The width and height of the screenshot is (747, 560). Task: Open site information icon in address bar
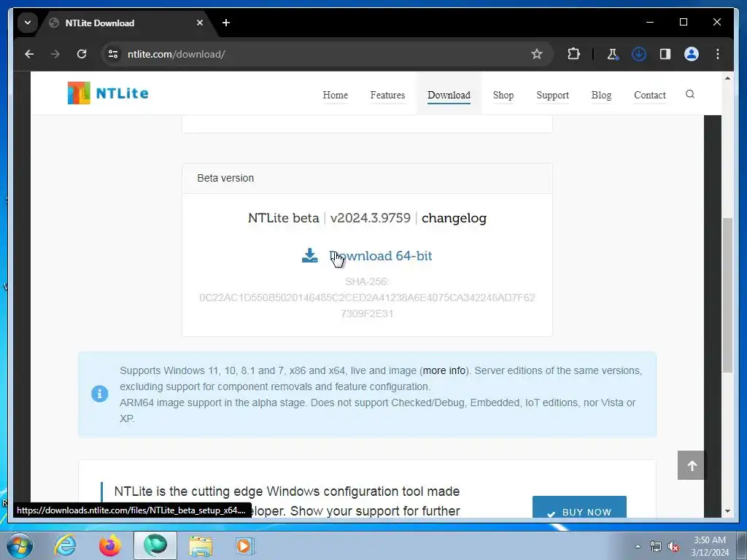pyautogui.click(x=113, y=54)
